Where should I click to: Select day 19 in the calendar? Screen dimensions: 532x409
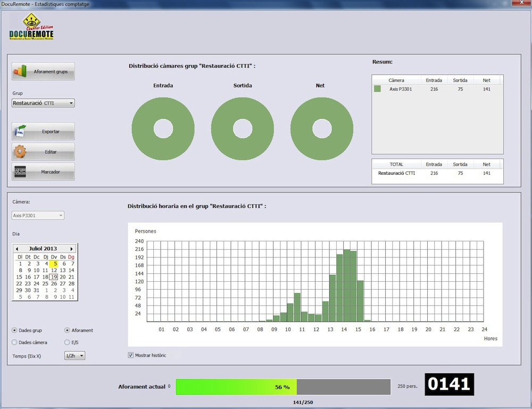[54, 277]
